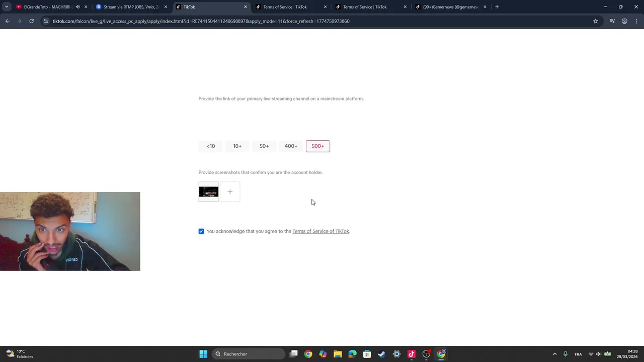Close the active TikTok tab

pyautogui.click(x=246, y=7)
